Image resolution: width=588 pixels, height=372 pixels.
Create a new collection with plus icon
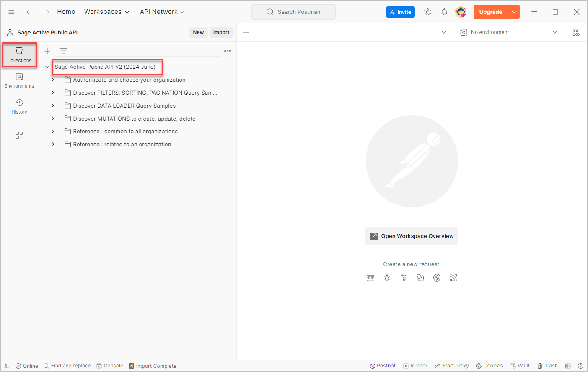tap(47, 51)
